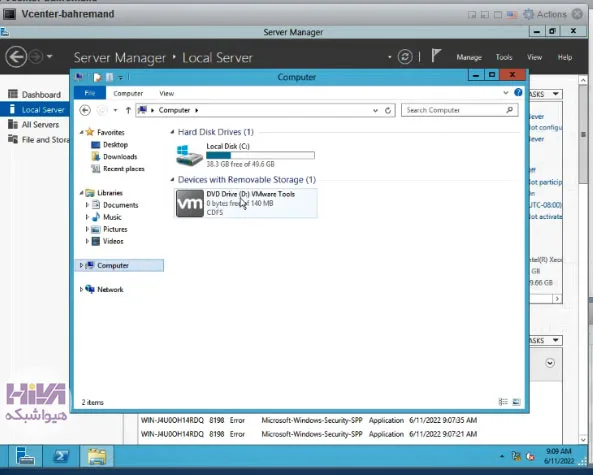Refresh Server Manager with the circular arrows icon

(405, 57)
